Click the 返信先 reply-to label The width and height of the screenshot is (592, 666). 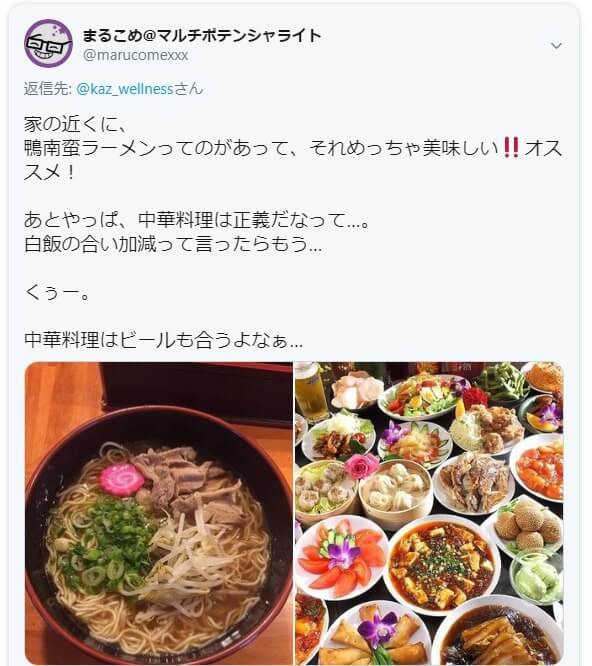point(48,89)
